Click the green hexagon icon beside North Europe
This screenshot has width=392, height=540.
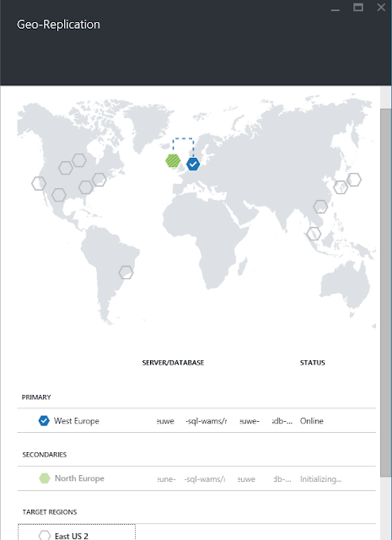[45, 478]
